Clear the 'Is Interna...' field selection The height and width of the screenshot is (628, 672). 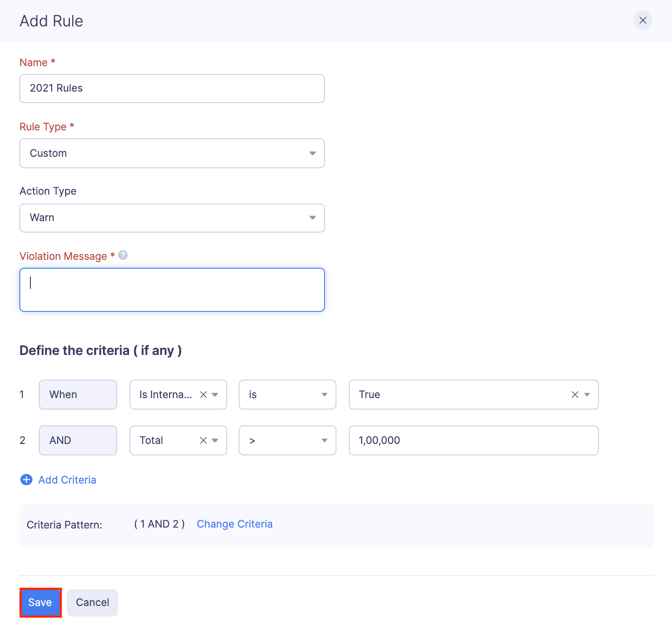[203, 395]
